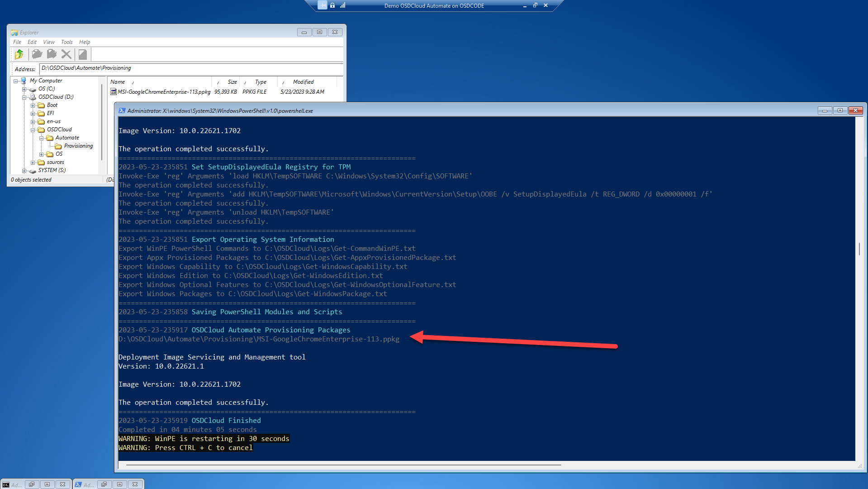Click the Move To folder toolbar icon
This screenshot has height=489, width=868.
pyautogui.click(x=52, y=54)
